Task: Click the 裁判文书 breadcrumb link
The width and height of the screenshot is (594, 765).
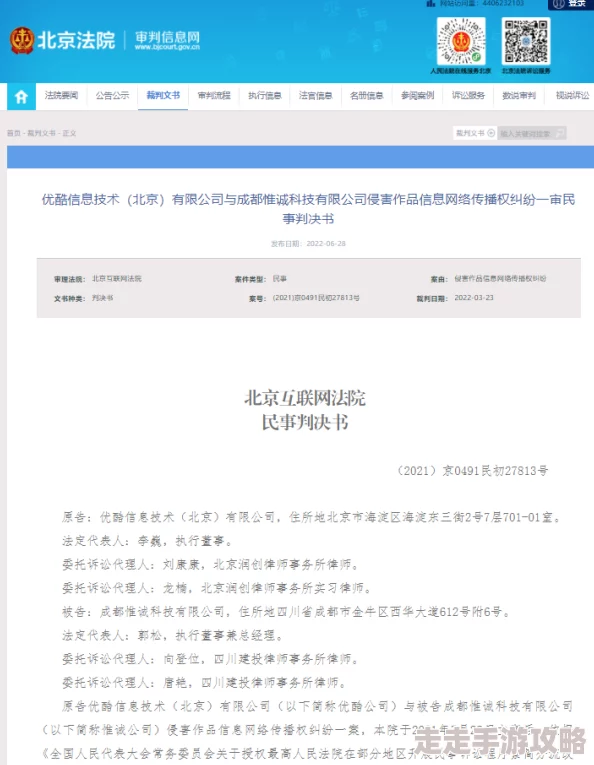Action: pos(41,133)
